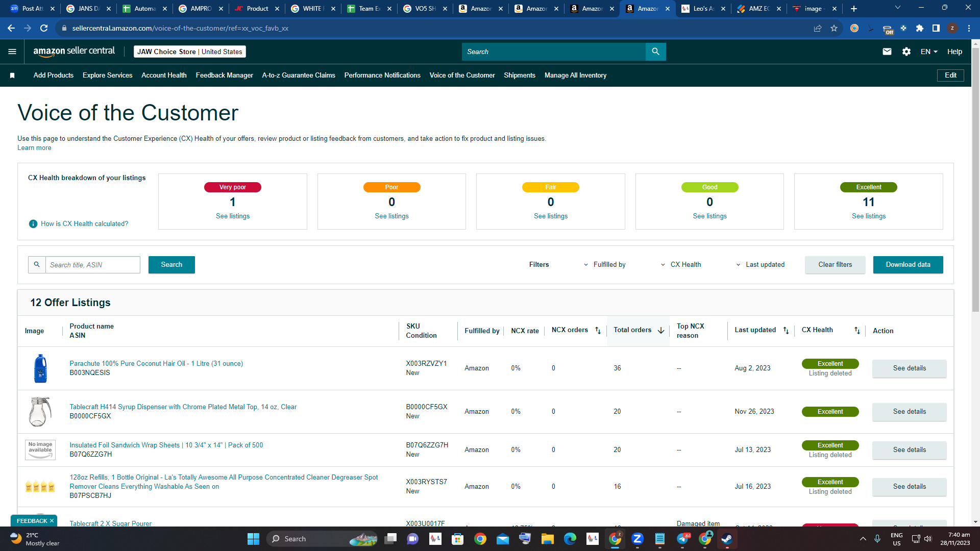Open the EN language dropdown

coord(929,52)
